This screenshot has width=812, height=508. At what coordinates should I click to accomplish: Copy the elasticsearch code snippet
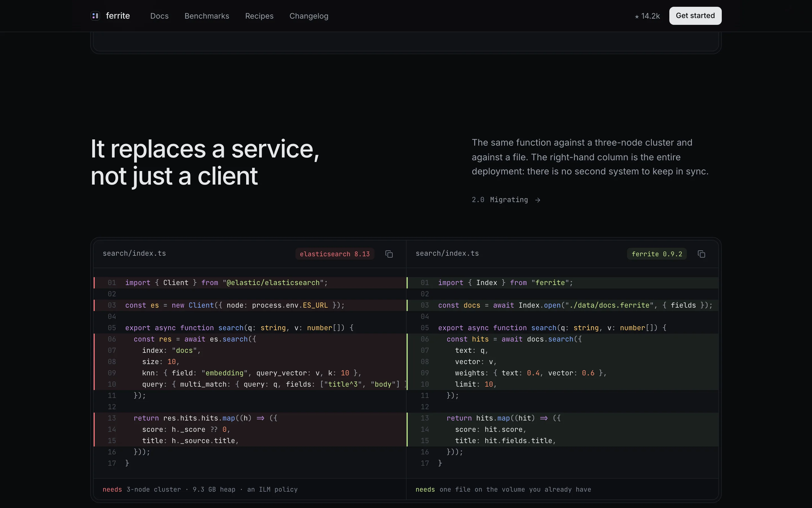[x=389, y=254]
